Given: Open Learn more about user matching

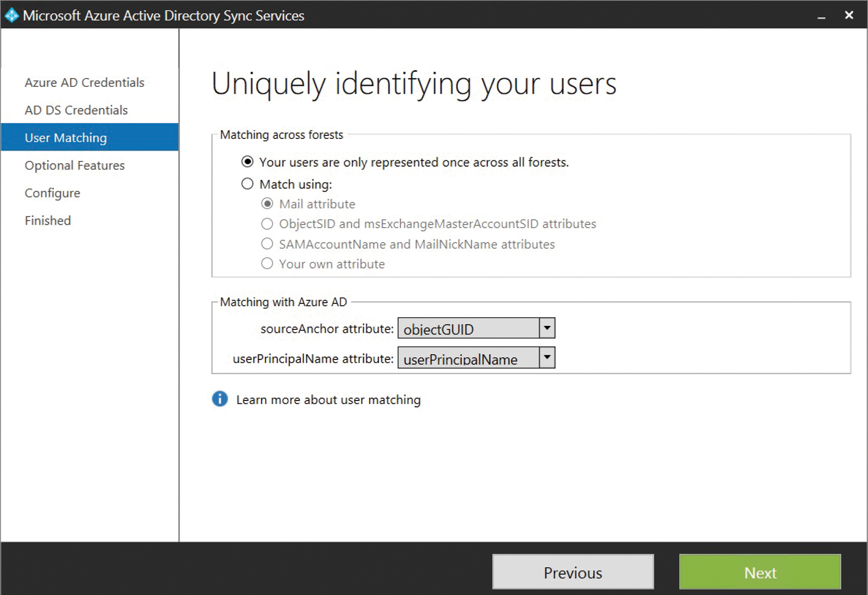Looking at the screenshot, I should (328, 399).
